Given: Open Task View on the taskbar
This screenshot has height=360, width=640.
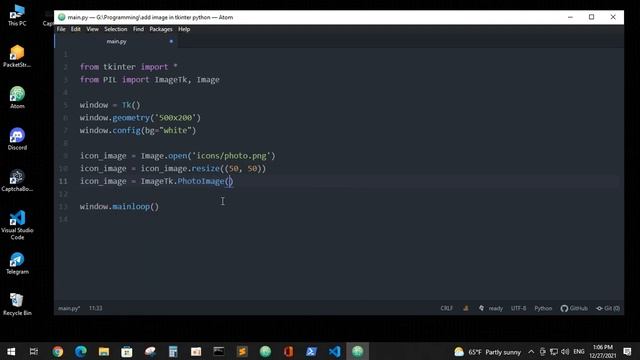Looking at the screenshot, I should click(x=34, y=351).
